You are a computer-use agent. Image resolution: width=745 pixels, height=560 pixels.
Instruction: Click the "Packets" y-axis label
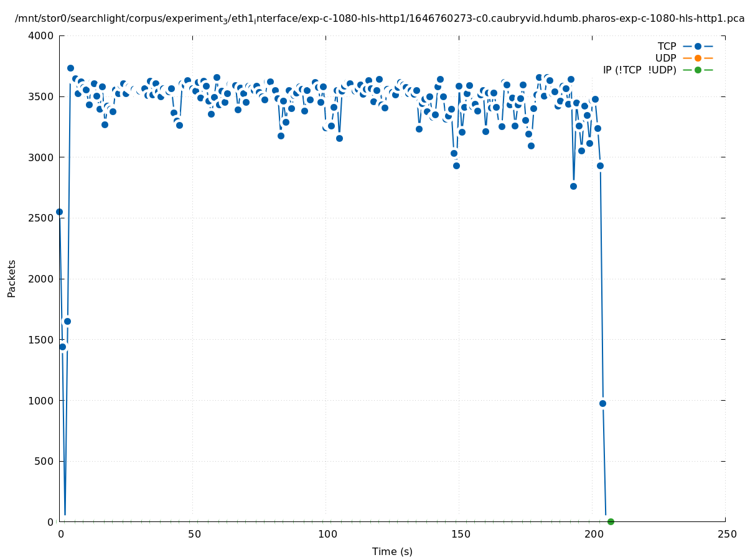point(12,278)
